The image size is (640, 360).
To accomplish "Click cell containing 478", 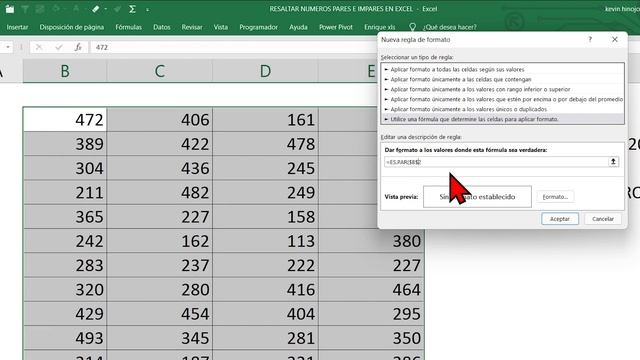I will tap(265, 144).
